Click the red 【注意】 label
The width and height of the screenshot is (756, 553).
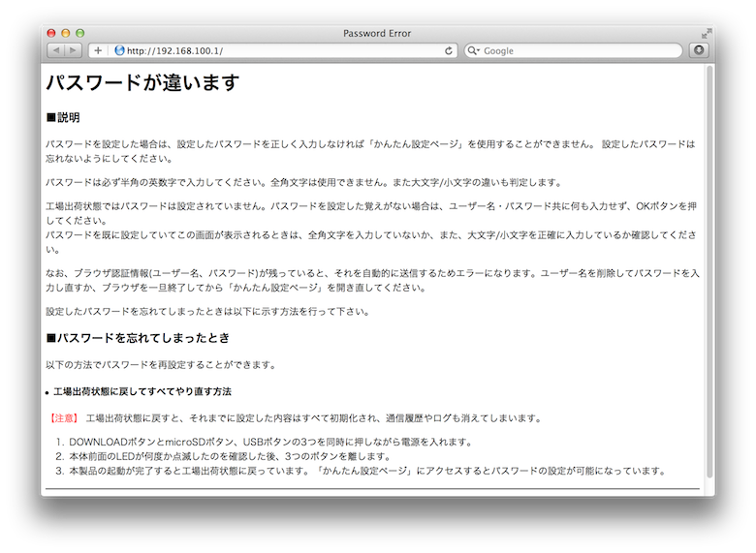(64, 418)
